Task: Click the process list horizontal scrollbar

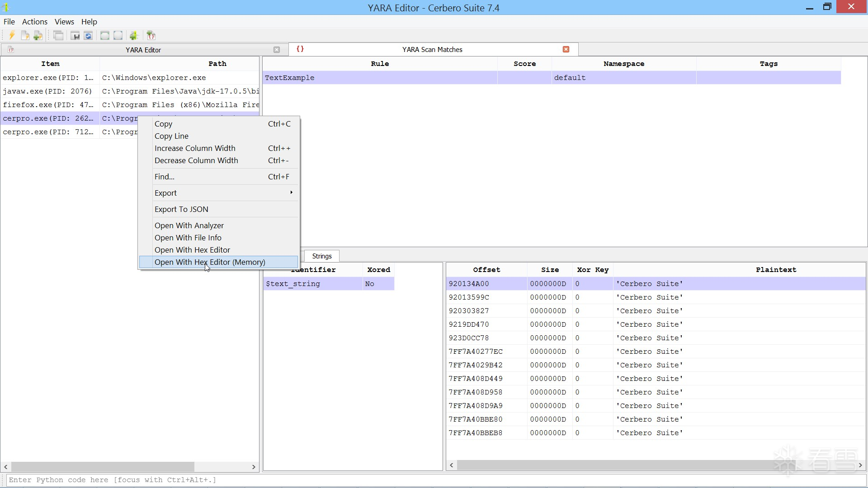Action: [x=103, y=467]
